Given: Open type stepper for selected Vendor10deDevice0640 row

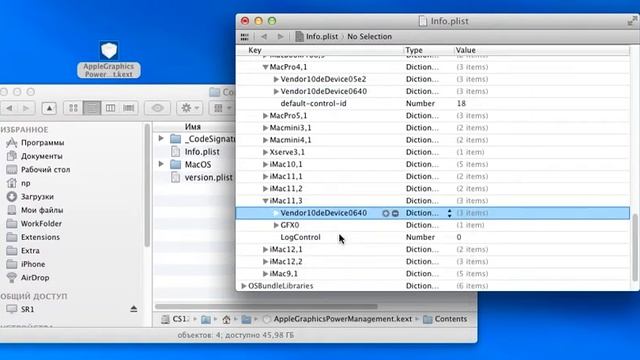Looking at the screenshot, I should click(x=449, y=213).
